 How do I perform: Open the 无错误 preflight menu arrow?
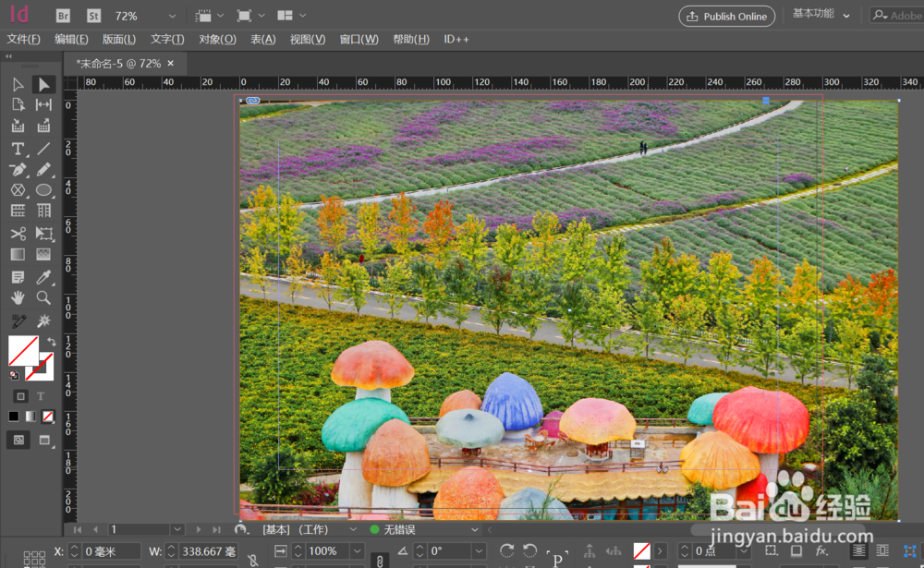474,529
